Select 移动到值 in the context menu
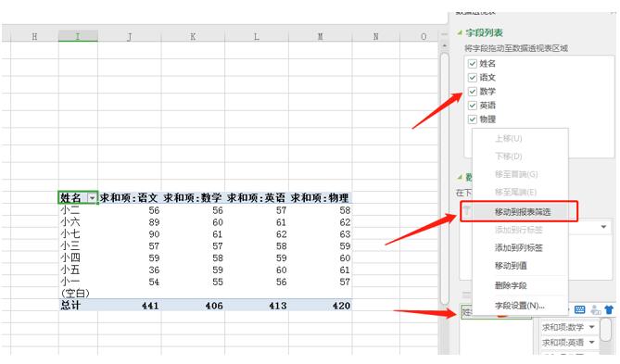This screenshot has width=620, height=364. pyautogui.click(x=511, y=266)
